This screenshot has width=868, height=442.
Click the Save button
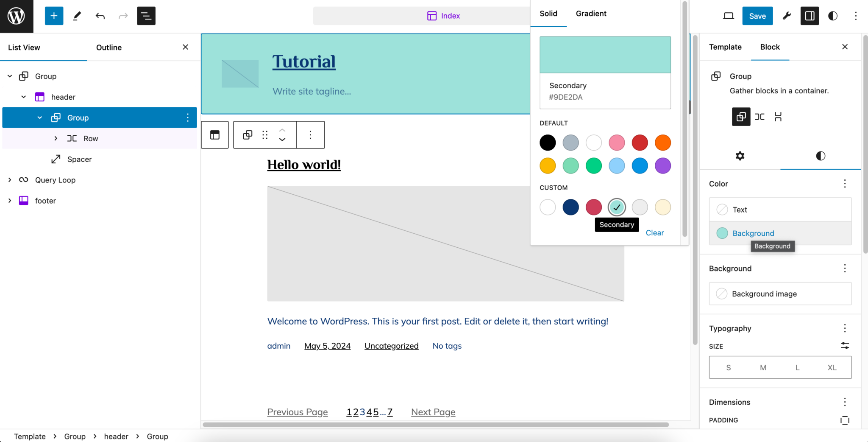click(757, 16)
